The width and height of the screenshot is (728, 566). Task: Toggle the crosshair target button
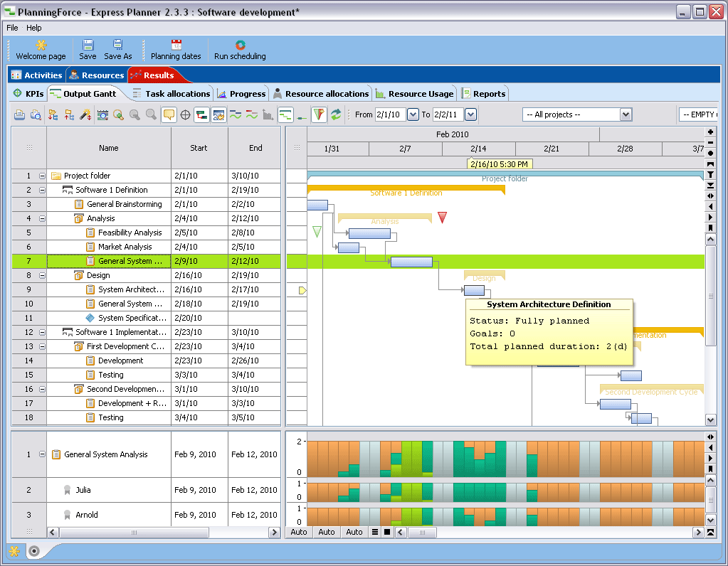point(185,114)
